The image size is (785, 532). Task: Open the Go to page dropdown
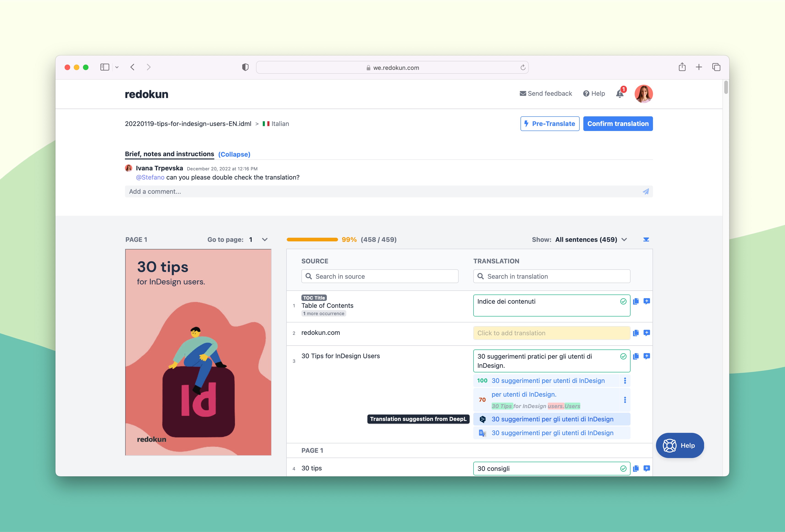pyautogui.click(x=258, y=239)
